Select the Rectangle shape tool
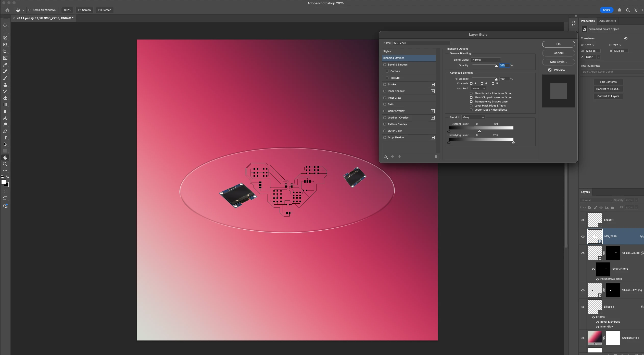 tap(5, 151)
